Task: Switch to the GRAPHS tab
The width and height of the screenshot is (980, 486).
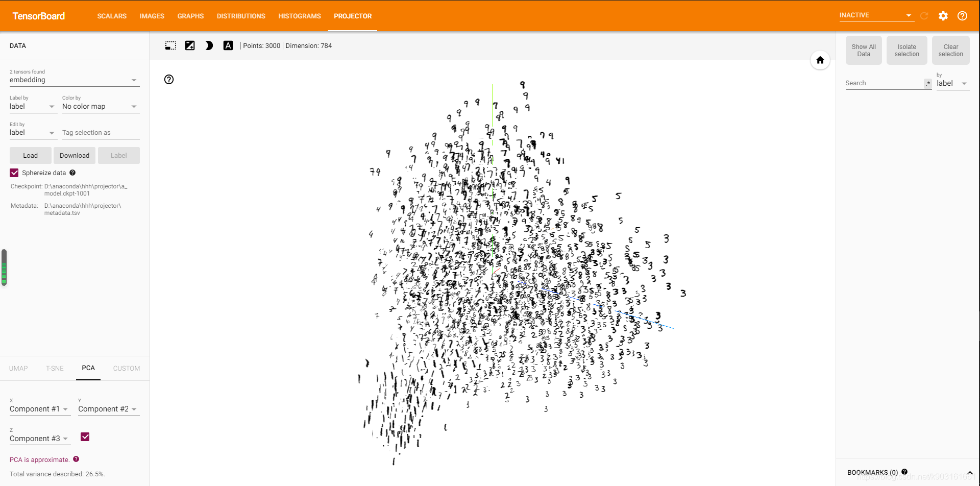Action: pyautogui.click(x=190, y=16)
